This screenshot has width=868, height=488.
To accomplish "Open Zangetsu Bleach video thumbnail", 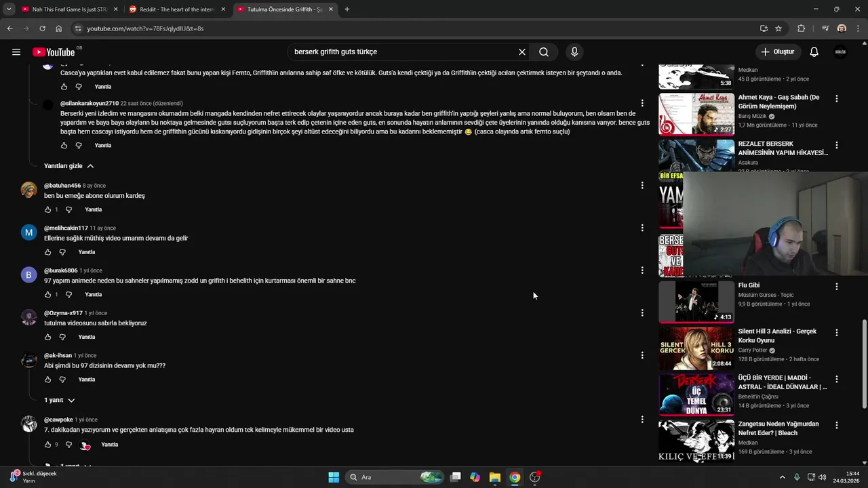I will (696, 441).
